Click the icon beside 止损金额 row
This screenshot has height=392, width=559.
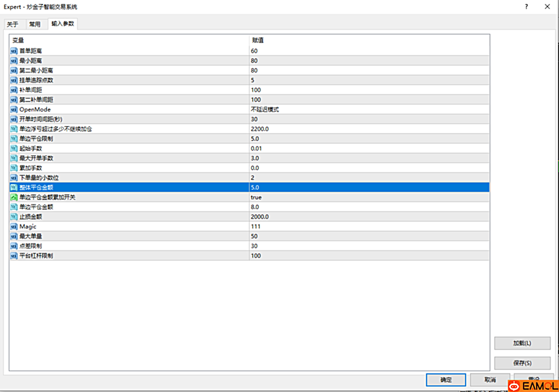point(13,217)
